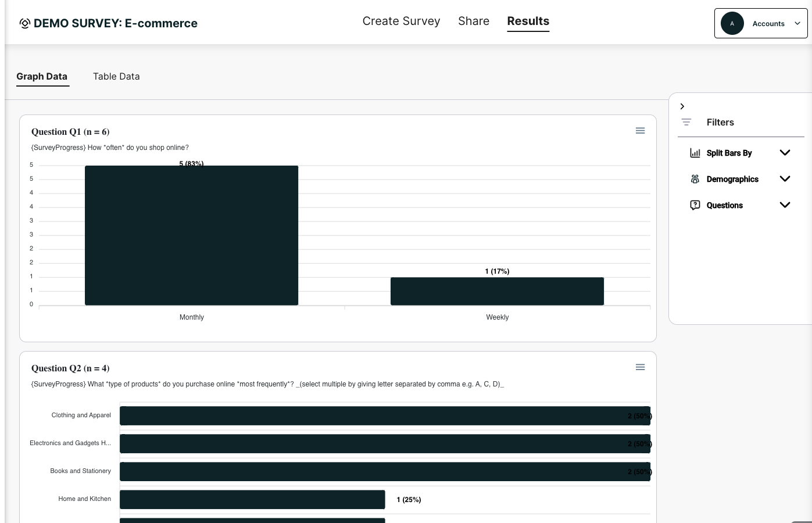
Task: Expand the Demographics filter chevron
Action: pyautogui.click(x=785, y=179)
